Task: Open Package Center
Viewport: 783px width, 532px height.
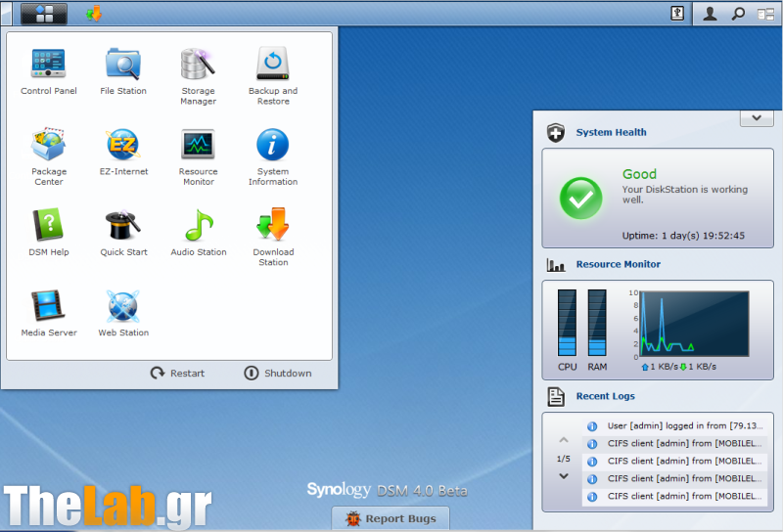Action: click(48, 155)
